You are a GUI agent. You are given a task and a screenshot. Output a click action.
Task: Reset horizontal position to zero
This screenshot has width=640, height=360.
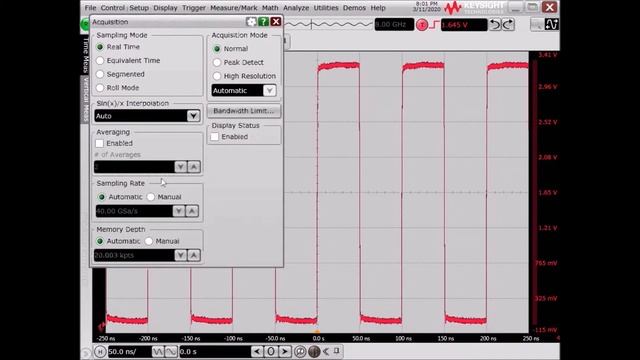click(x=271, y=351)
